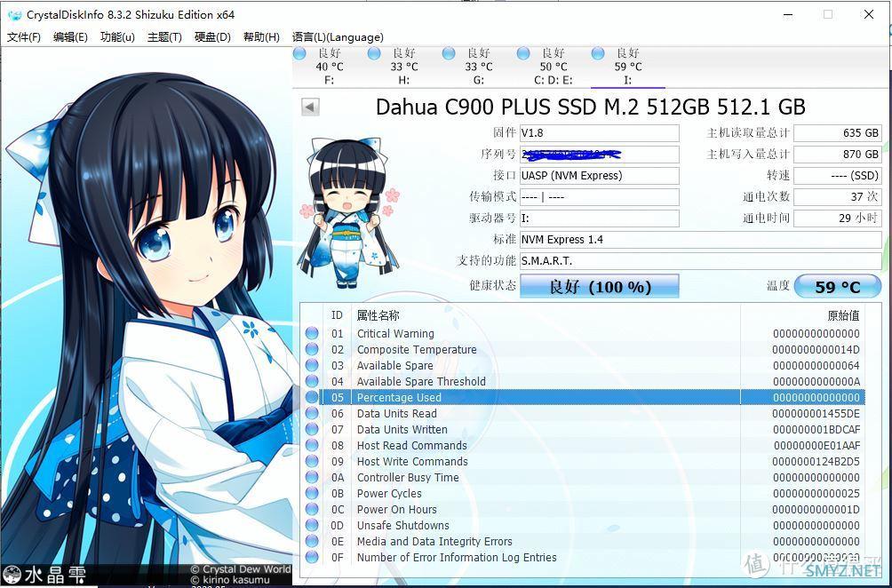The image size is (892, 588).
Task: Click the ID column header
Action: [x=338, y=315]
